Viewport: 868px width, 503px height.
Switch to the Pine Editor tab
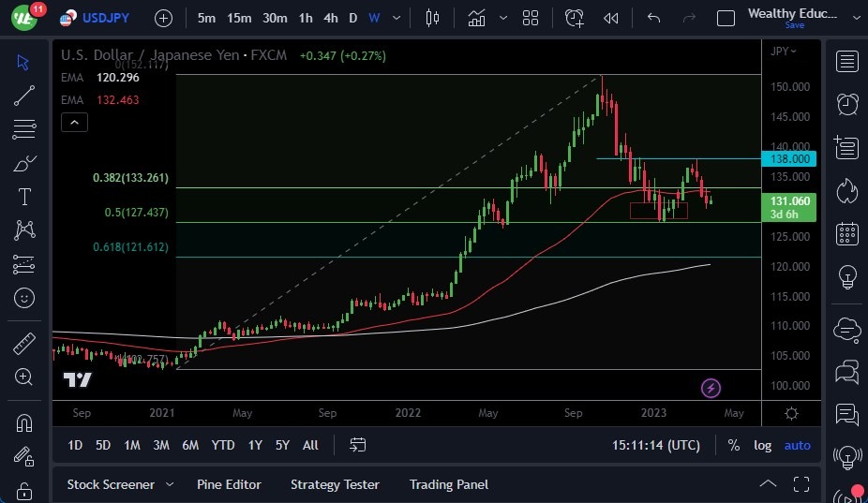pos(229,484)
